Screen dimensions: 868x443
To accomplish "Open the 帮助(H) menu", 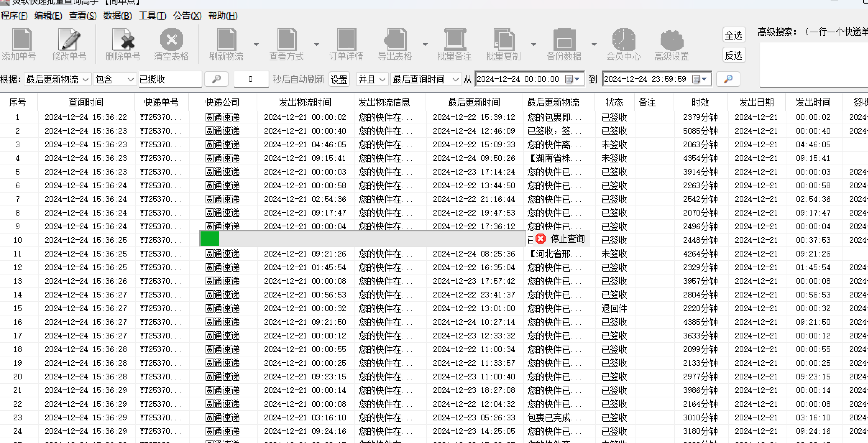I will click(223, 16).
